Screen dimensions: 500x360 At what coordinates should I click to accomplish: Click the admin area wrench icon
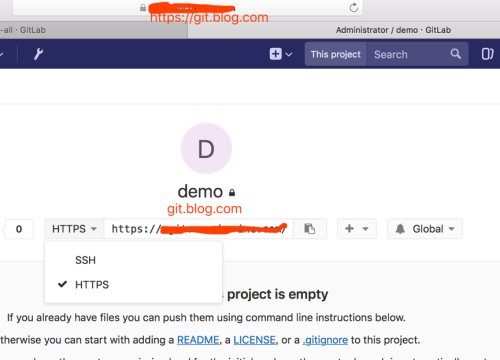point(38,54)
